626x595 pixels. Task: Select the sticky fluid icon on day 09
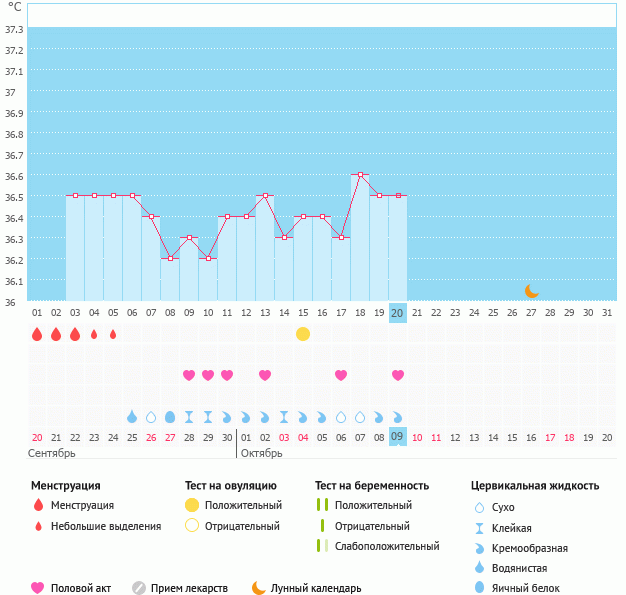pos(189,417)
